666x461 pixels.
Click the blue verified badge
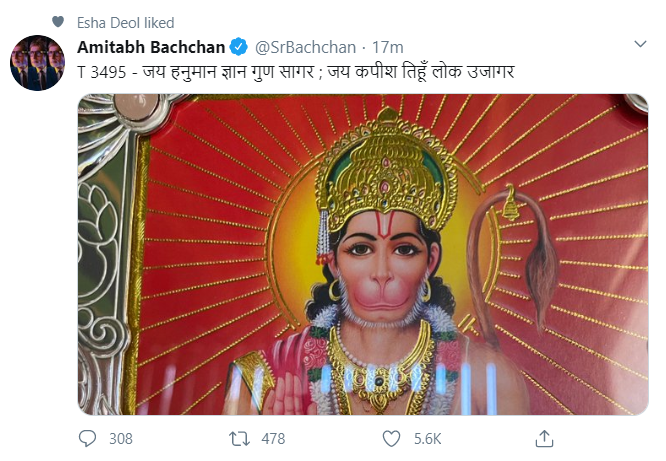[x=240, y=46]
